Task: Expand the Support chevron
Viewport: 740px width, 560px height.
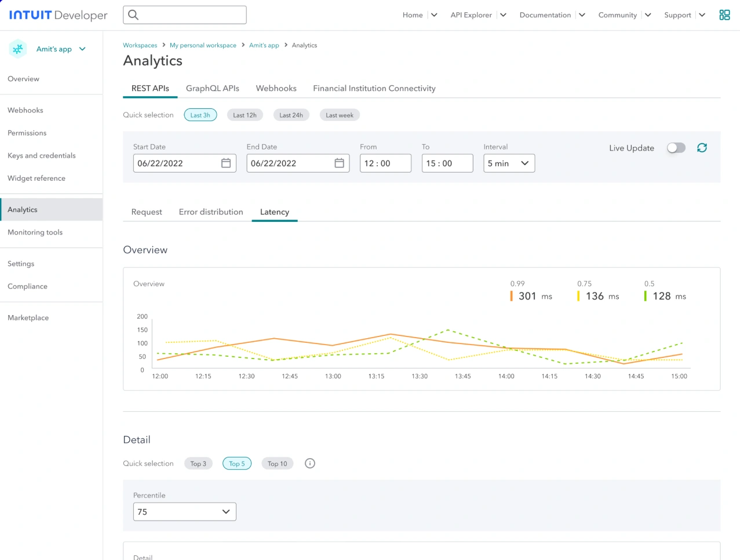Action: [702, 15]
